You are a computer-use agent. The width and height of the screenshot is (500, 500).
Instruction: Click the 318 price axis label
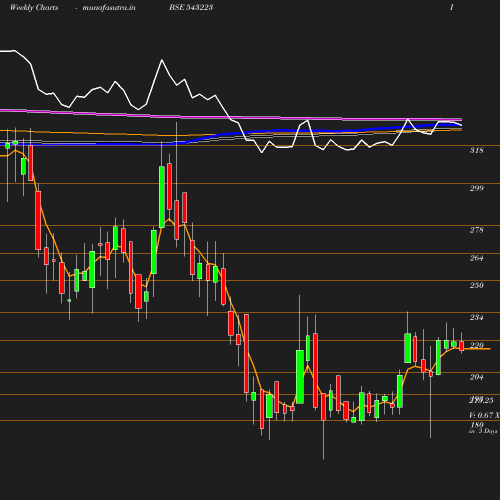476,150
